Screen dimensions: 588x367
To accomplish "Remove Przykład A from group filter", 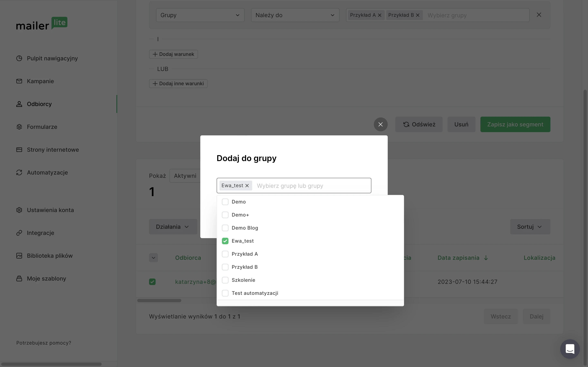I will (380, 15).
